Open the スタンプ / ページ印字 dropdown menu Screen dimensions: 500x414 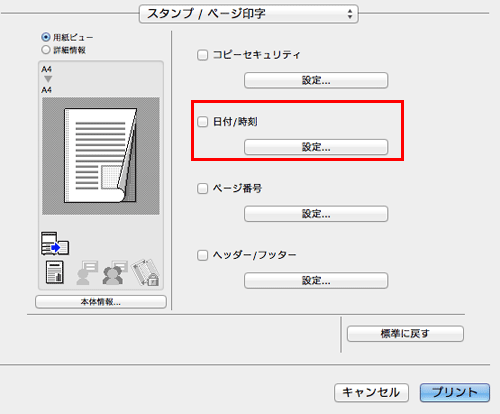[249, 14]
